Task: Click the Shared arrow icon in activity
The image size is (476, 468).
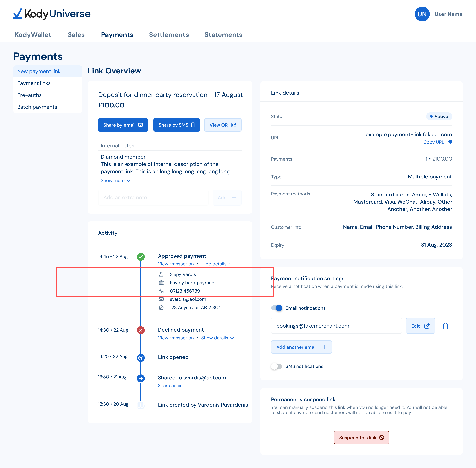Action: pos(141,378)
